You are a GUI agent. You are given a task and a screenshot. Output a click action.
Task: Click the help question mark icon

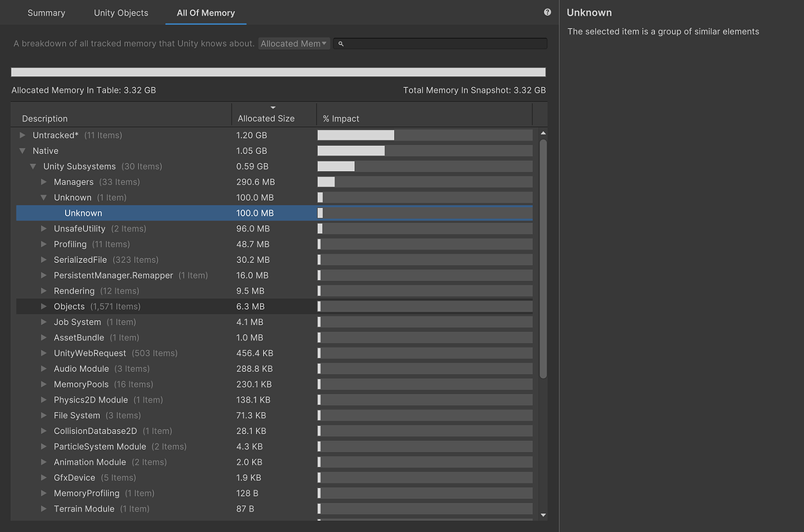tap(547, 11)
